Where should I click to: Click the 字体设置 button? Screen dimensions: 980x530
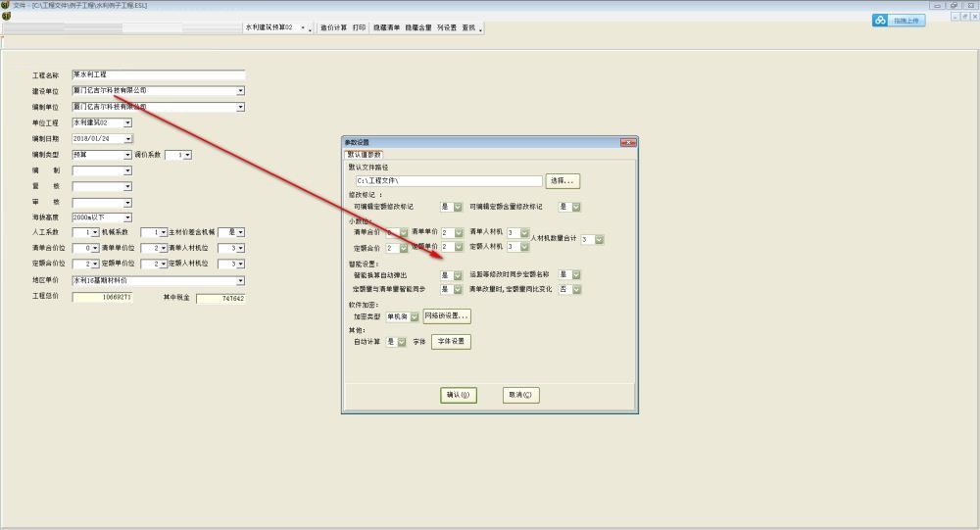(450, 342)
